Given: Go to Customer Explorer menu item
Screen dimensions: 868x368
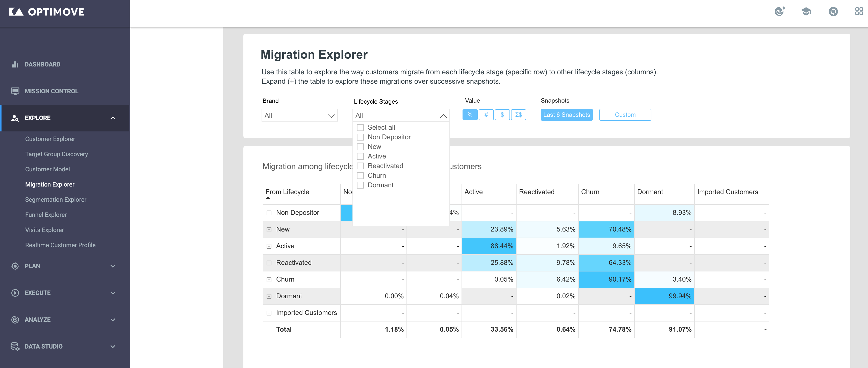Looking at the screenshot, I should [50, 139].
